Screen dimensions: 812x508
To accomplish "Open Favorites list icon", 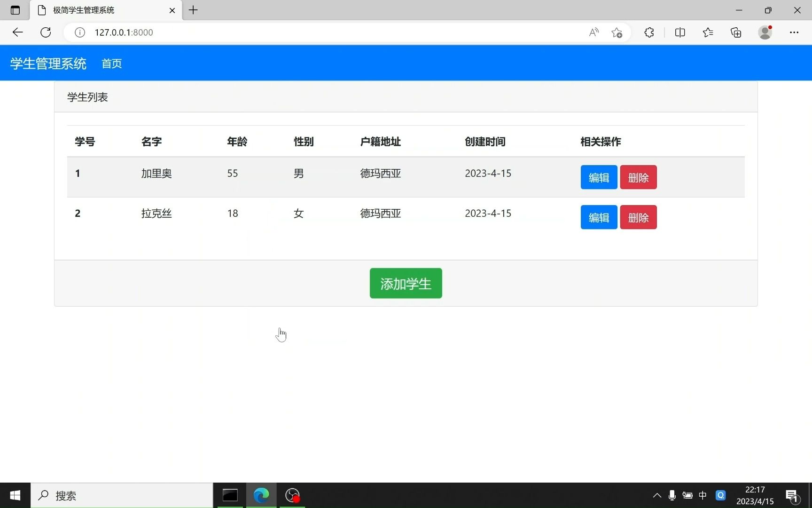I will click(x=708, y=32).
